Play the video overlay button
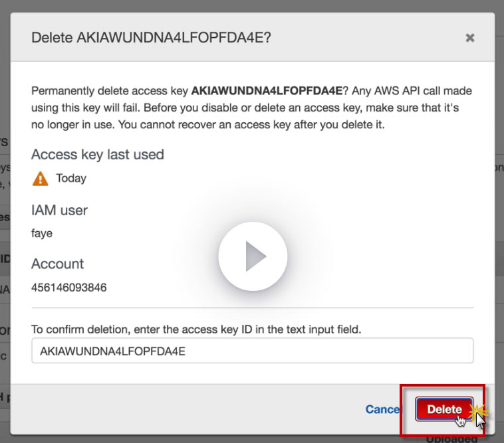Image resolution: width=504 pixels, height=443 pixels. (253, 256)
